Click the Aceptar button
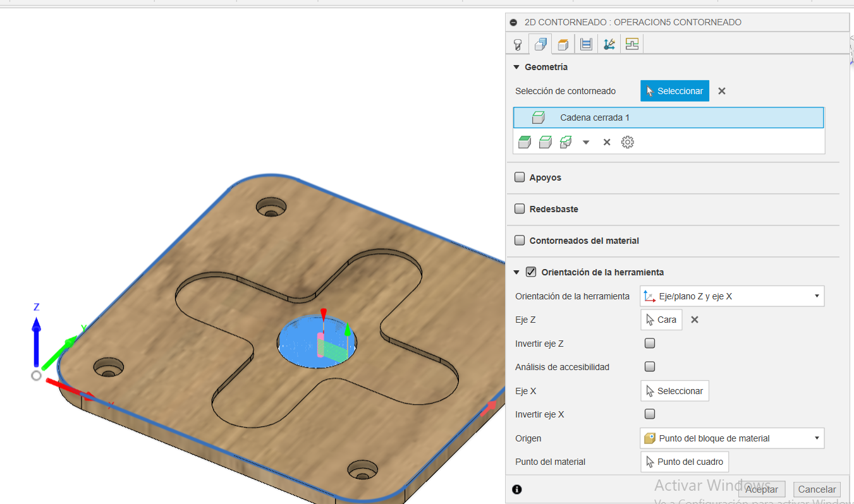The height and width of the screenshot is (504, 854). point(762,489)
